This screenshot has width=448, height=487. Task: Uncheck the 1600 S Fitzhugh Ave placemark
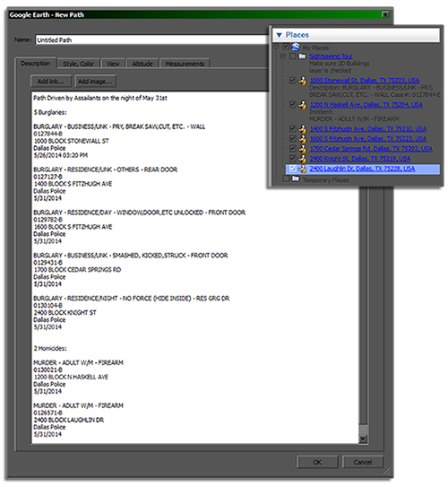coord(293,138)
